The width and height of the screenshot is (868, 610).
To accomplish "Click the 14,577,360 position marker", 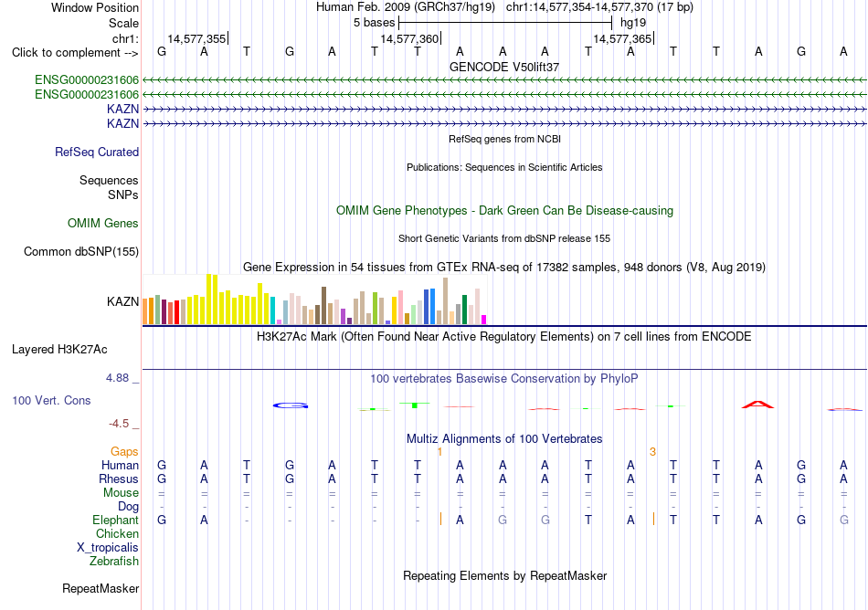I will [x=409, y=38].
